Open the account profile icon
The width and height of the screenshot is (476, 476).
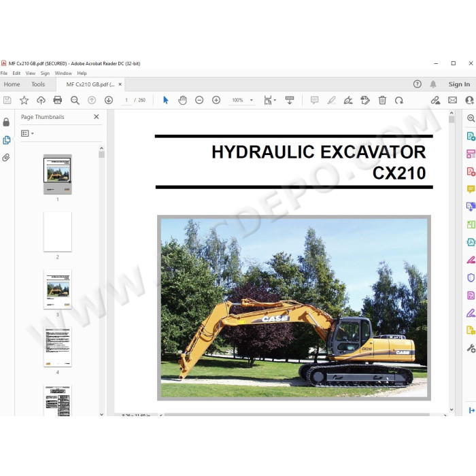pyautogui.click(x=470, y=100)
